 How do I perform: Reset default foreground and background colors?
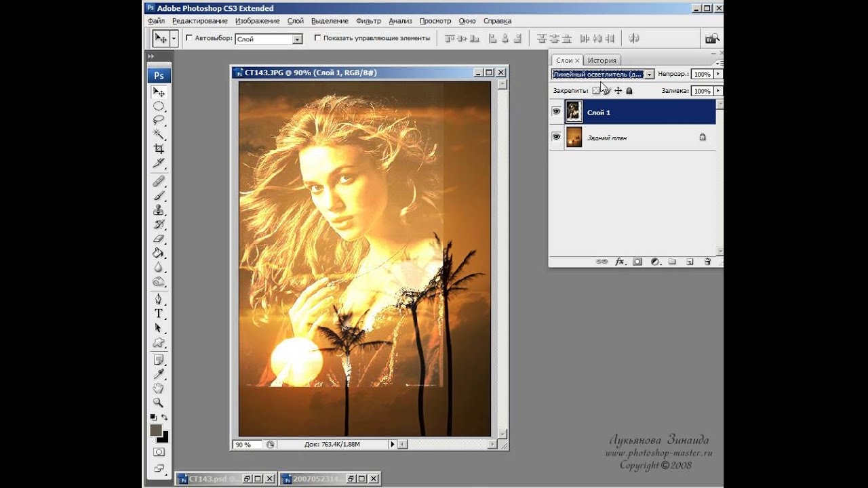[153, 417]
